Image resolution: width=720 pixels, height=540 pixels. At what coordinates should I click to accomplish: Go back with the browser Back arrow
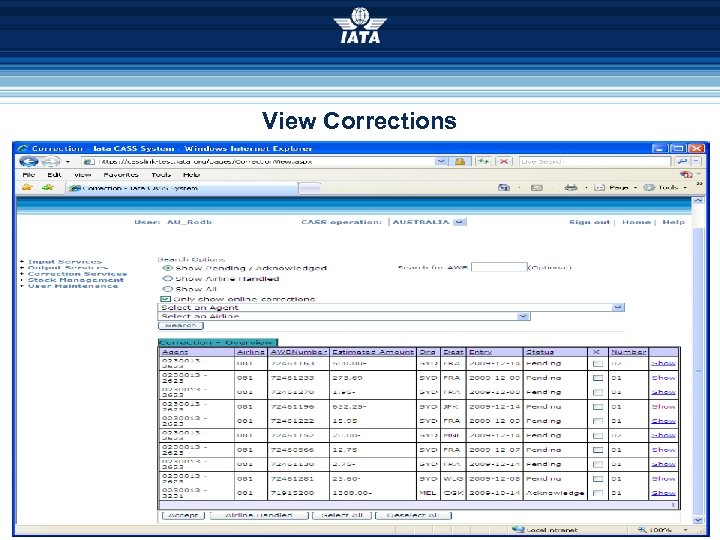tap(28, 162)
